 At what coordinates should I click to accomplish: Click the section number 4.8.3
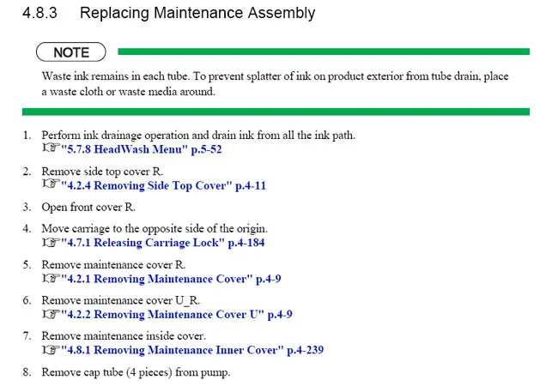[x=39, y=13]
